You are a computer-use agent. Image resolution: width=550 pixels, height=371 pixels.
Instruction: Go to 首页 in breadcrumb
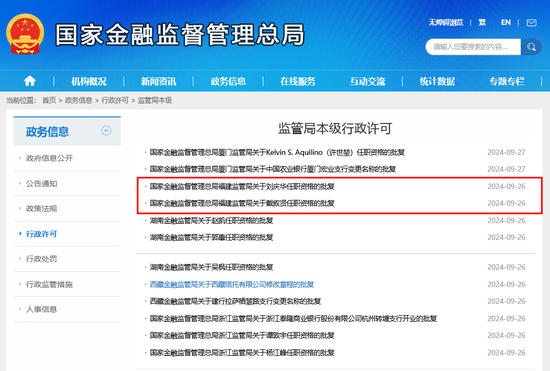49,101
